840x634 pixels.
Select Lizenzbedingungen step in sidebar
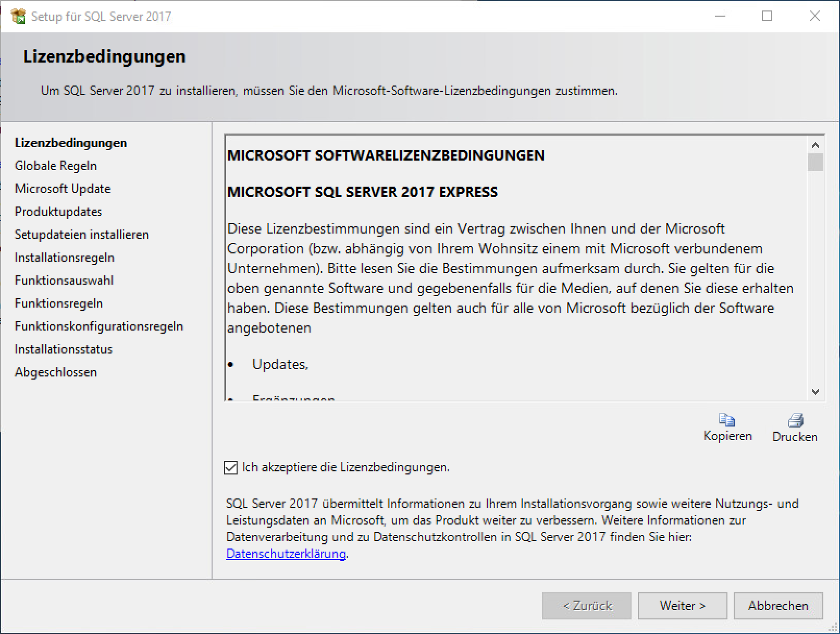coord(71,143)
